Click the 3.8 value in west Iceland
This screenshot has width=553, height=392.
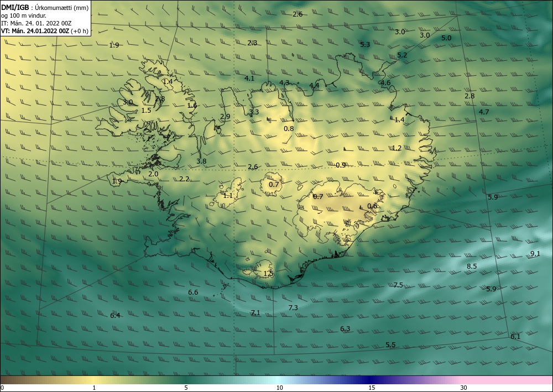coord(201,161)
